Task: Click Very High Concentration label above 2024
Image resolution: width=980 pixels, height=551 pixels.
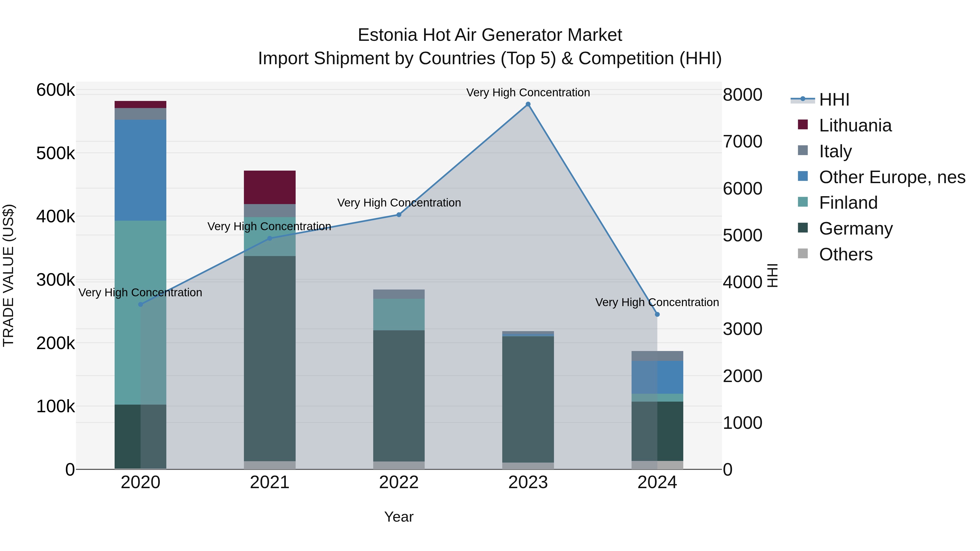Action: (657, 302)
